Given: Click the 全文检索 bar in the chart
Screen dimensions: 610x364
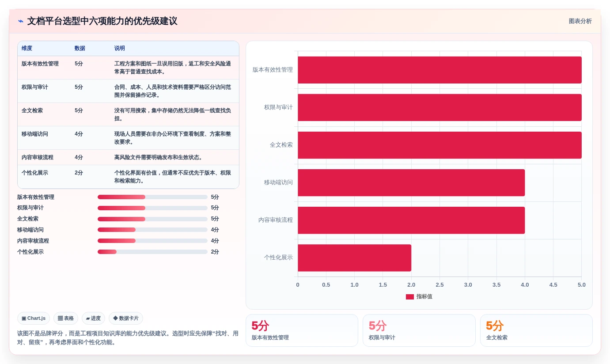Looking at the screenshot, I should (440, 145).
